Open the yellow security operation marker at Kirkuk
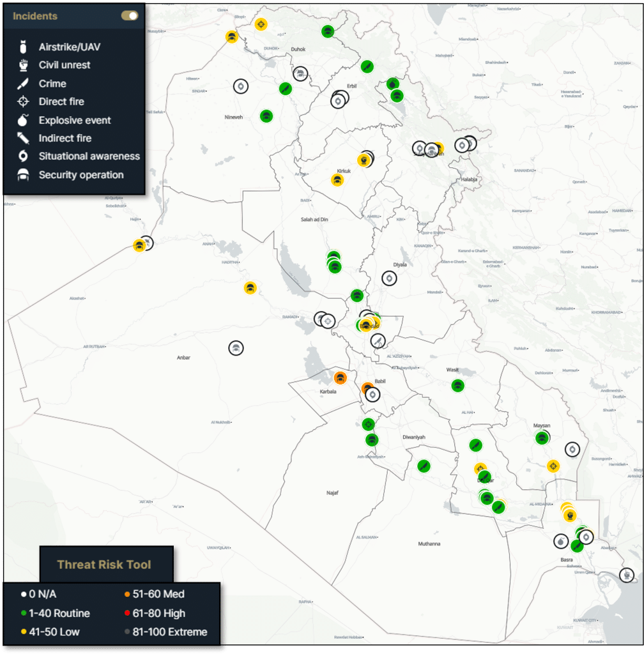This screenshot has height=654, width=644. point(337,180)
